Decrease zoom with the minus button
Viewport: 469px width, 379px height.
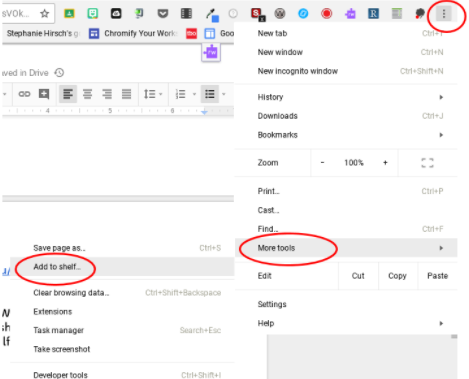coord(322,163)
